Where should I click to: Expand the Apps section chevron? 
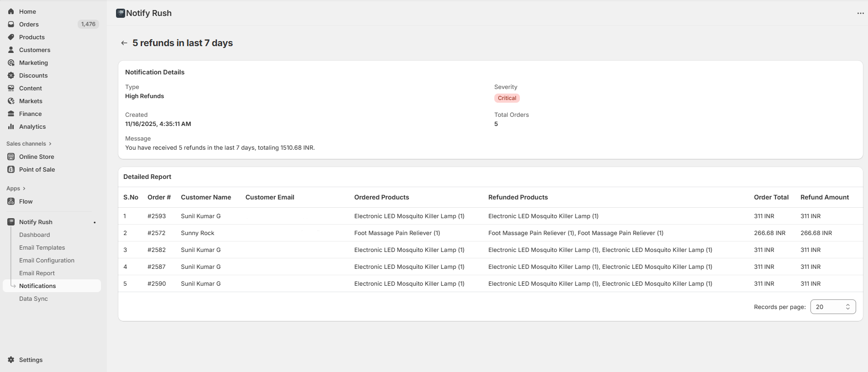coord(24,189)
